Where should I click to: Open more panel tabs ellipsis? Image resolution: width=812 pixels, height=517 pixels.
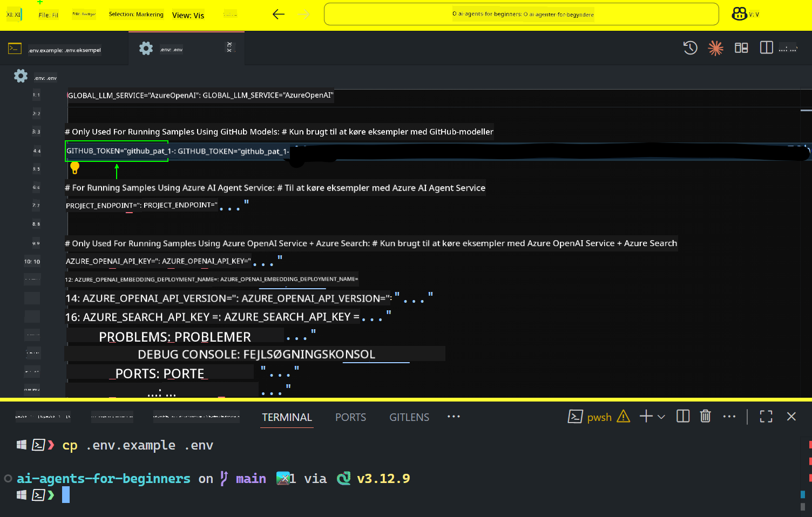point(454,416)
